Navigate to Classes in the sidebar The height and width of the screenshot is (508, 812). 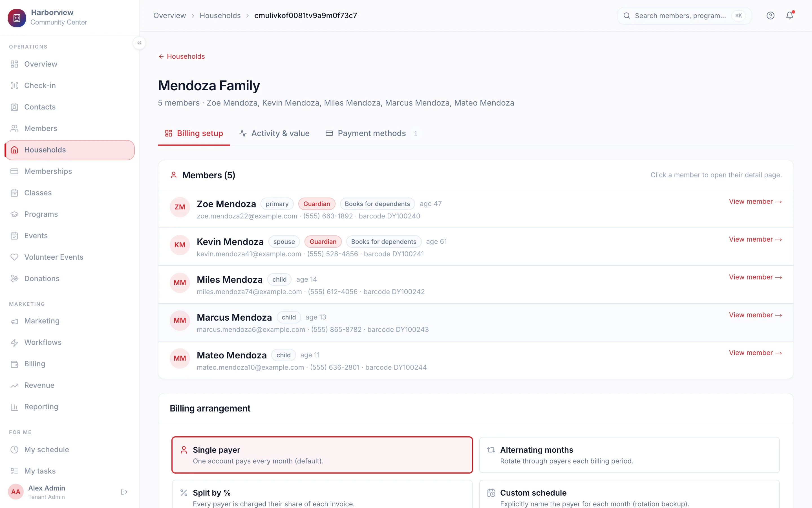70,193
